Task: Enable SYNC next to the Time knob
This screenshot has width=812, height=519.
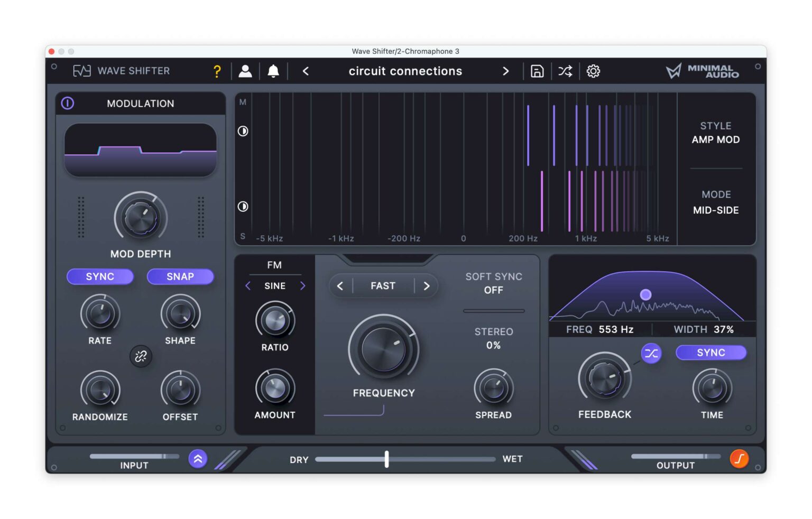Action: coord(711,353)
